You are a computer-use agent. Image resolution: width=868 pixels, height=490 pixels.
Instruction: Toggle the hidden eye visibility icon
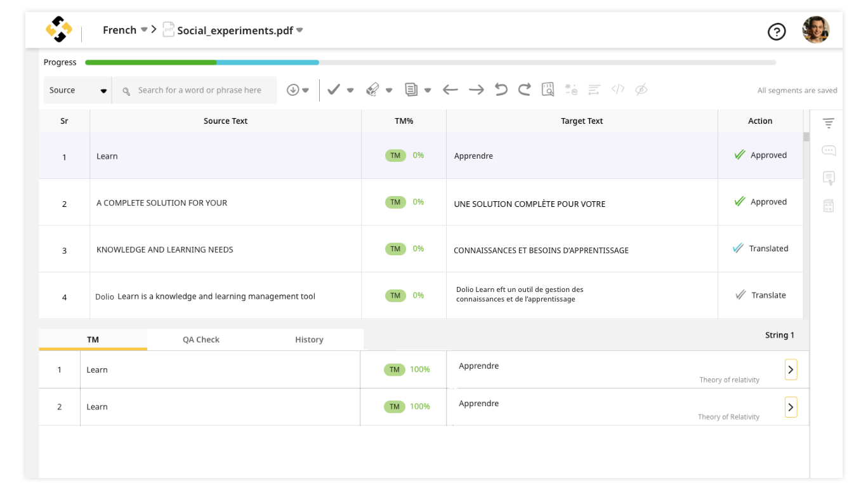[641, 89]
